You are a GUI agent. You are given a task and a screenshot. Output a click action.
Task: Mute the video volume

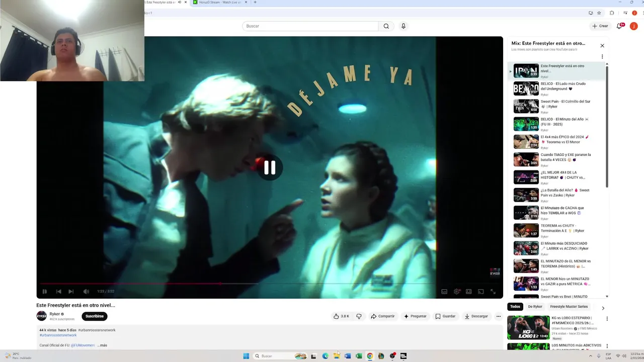[86, 292]
